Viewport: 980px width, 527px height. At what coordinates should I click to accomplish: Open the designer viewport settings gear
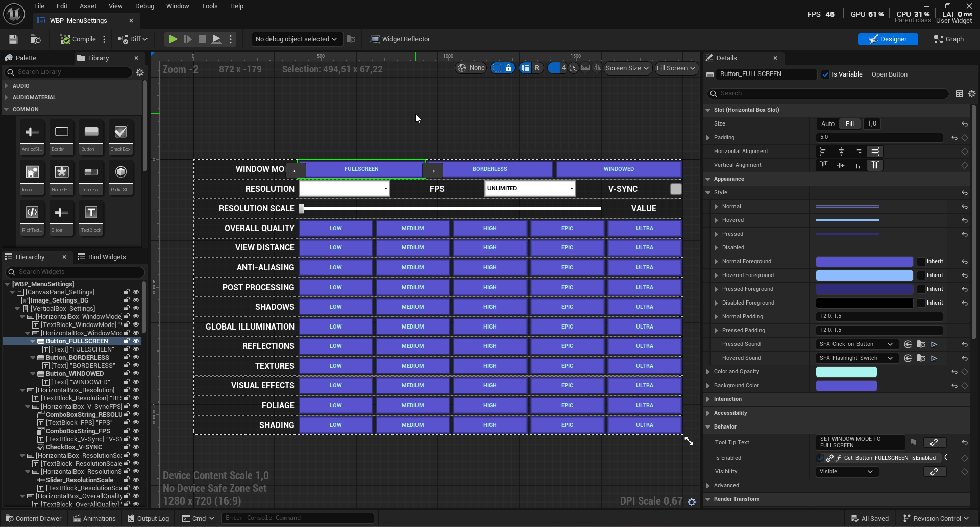[692, 502]
